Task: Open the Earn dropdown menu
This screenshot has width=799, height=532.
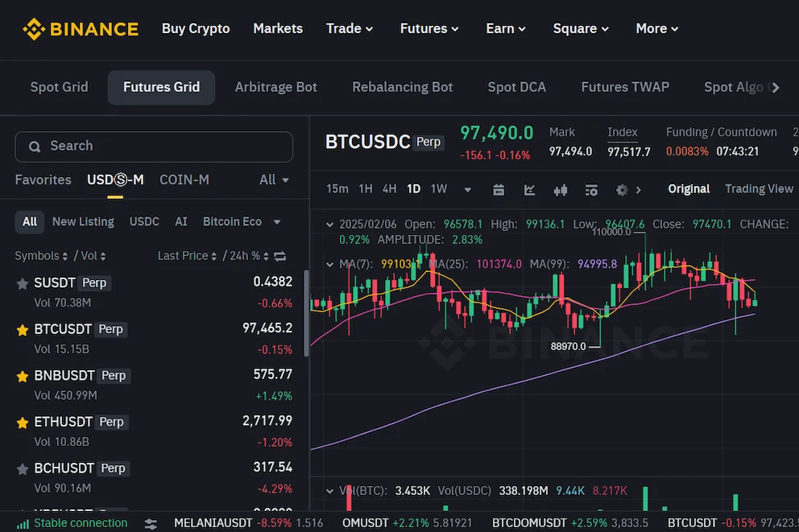Action: 506,28
